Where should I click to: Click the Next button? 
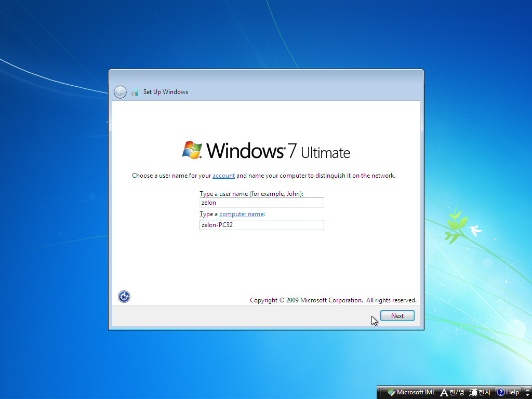coord(397,315)
